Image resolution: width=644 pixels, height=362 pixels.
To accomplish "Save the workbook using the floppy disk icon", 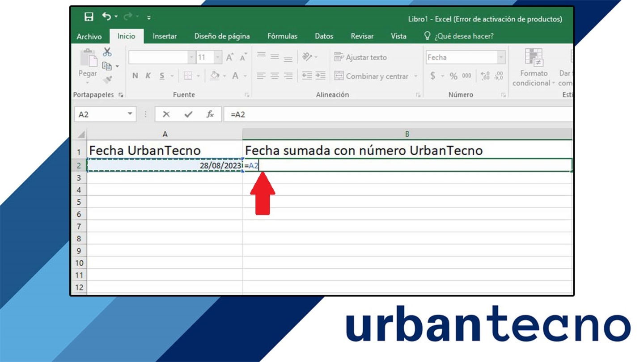I will click(89, 17).
